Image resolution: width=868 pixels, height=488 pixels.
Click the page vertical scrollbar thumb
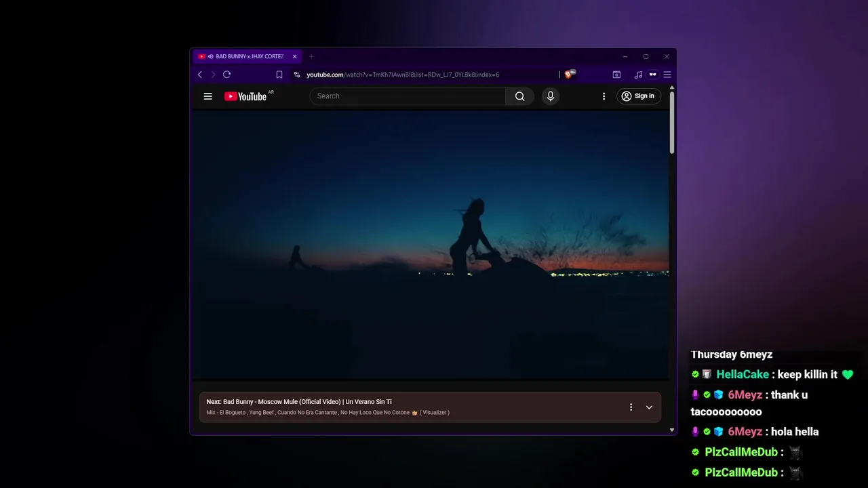tap(672, 122)
